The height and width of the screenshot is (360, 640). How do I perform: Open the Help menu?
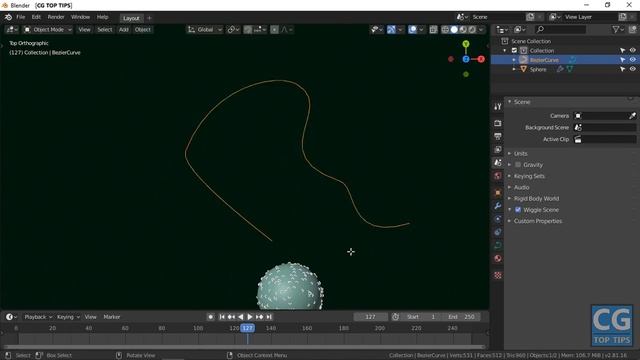pyautogui.click(x=102, y=17)
